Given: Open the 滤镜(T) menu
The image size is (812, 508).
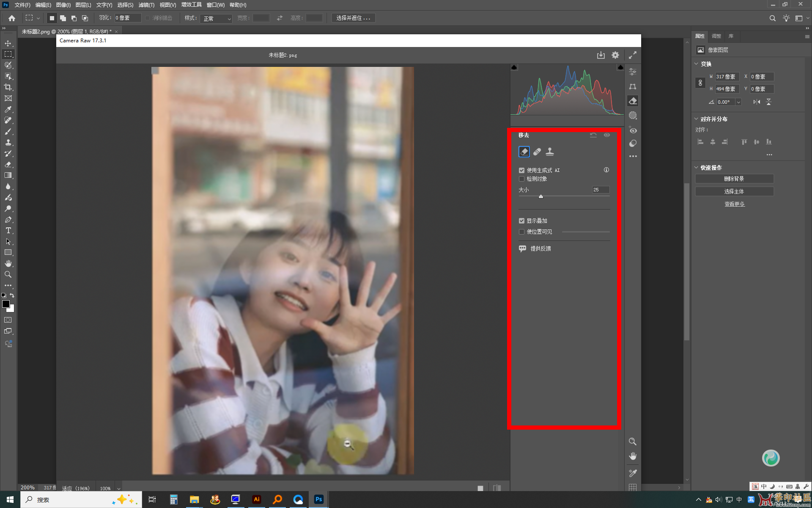Looking at the screenshot, I should point(146,5).
